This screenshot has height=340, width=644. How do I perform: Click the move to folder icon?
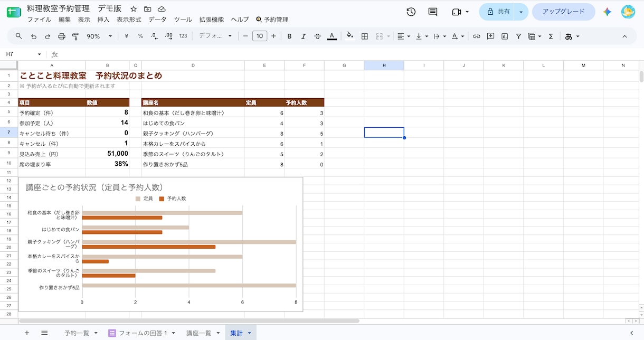click(x=147, y=9)
